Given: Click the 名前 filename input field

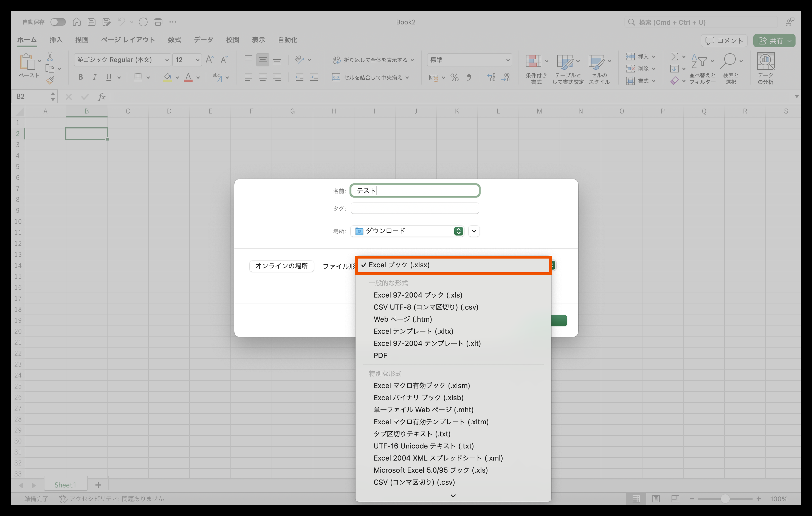Looking at the screenshot, I should 415,191.
